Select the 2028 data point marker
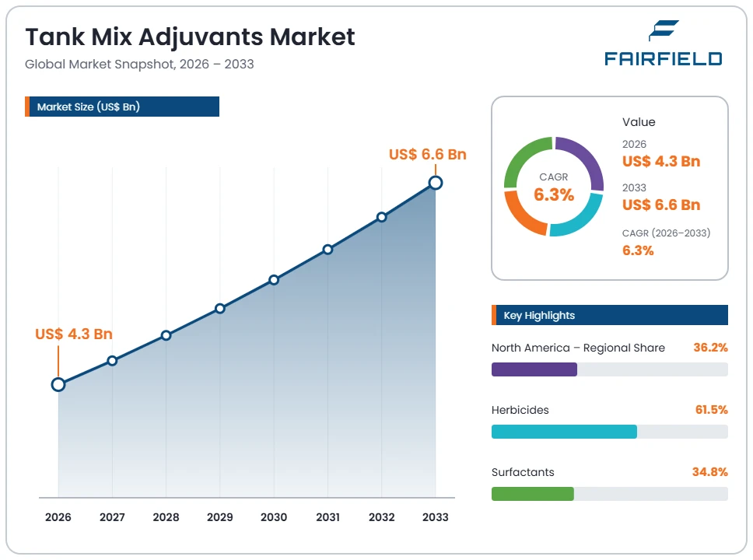This screenshot has width=753, height=560. tap(166, 335)
